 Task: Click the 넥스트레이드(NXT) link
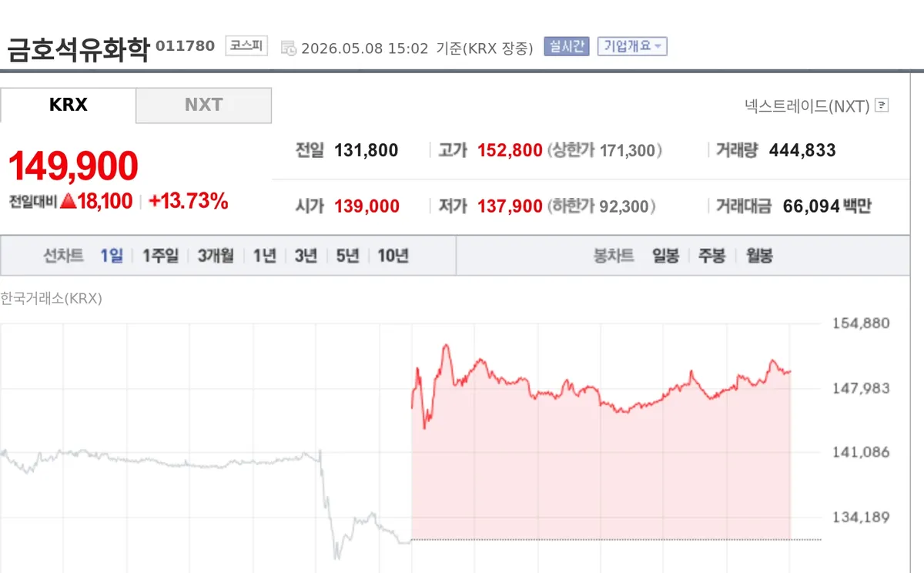point(807,106)
